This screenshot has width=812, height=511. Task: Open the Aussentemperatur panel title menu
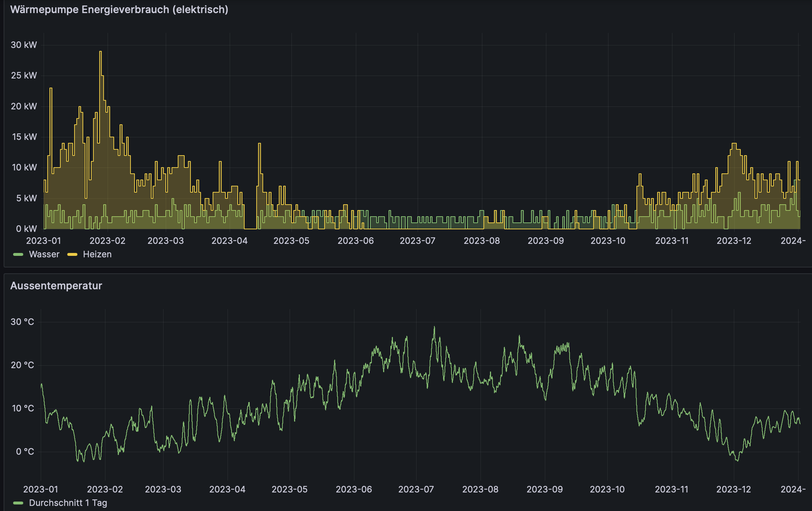click(56, 286)
